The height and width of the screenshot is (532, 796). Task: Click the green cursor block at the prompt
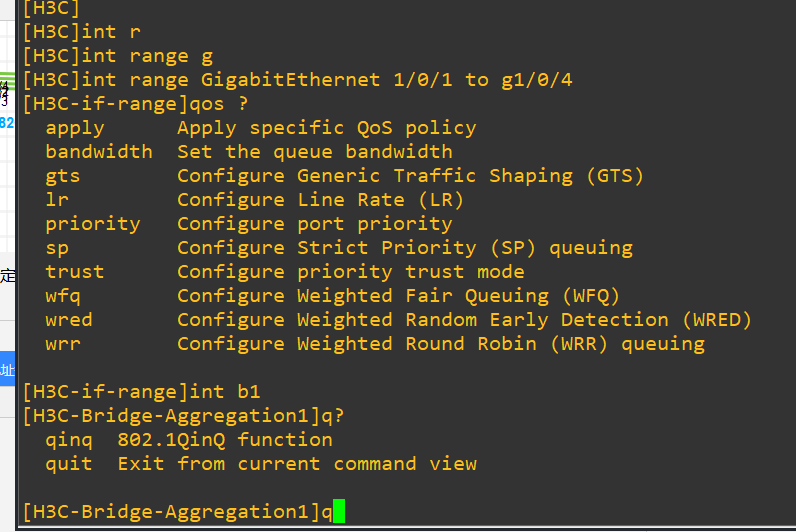339,512
